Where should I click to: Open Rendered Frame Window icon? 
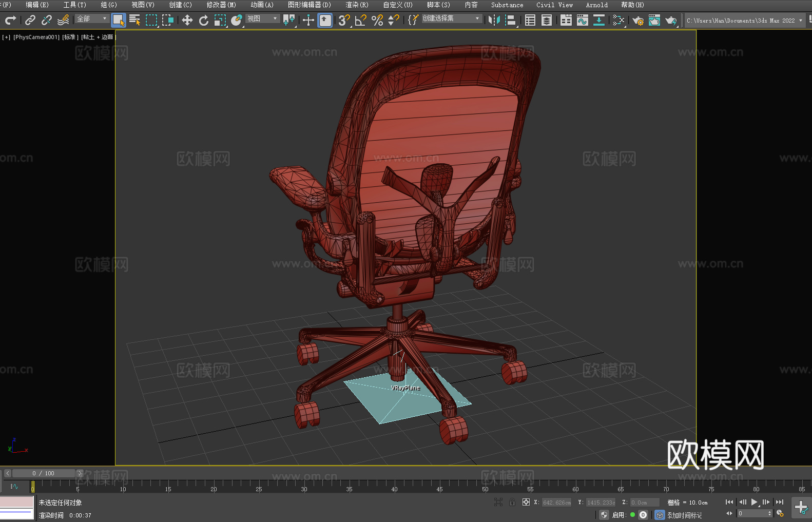[x=654, y=20]
